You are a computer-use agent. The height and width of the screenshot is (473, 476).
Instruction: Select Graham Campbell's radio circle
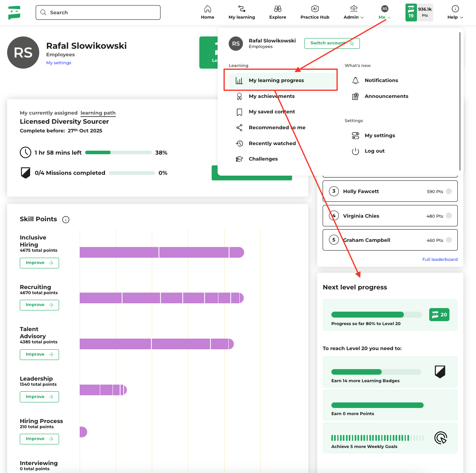tap(449, 240)
